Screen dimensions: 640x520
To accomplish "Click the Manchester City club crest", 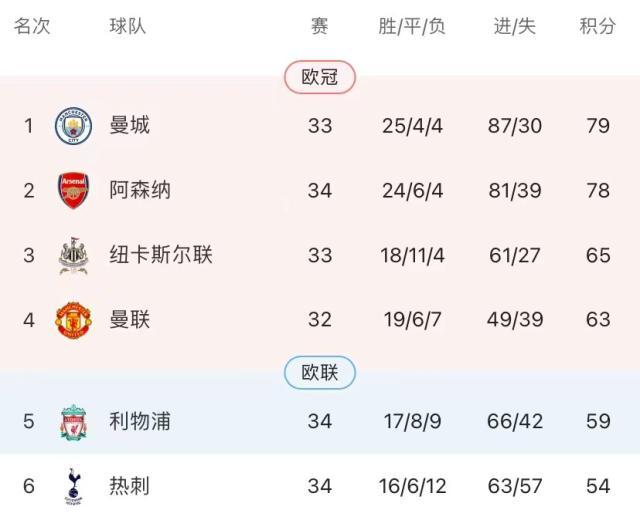I will click(x=73, y=125).
